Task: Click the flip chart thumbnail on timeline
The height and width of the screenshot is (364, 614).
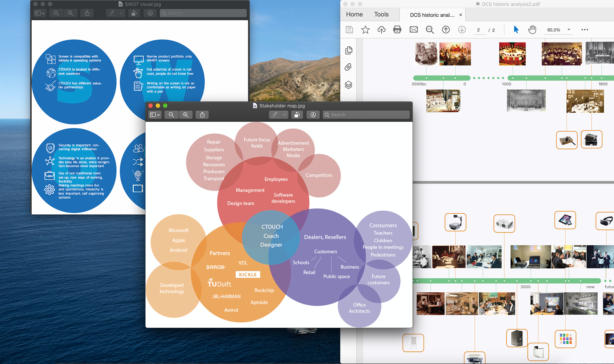Action: [413, 343]
